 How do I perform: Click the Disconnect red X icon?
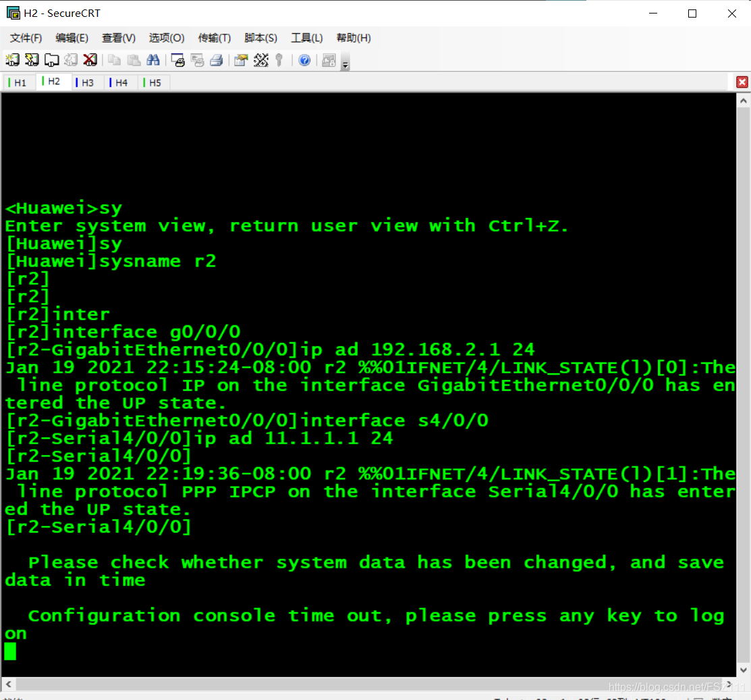(90, 60)
